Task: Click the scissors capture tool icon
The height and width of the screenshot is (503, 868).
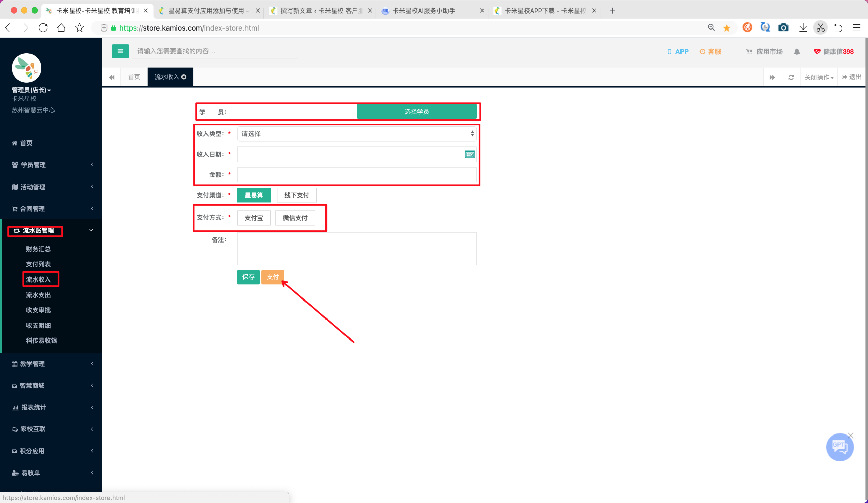Action: coord(821,27)
